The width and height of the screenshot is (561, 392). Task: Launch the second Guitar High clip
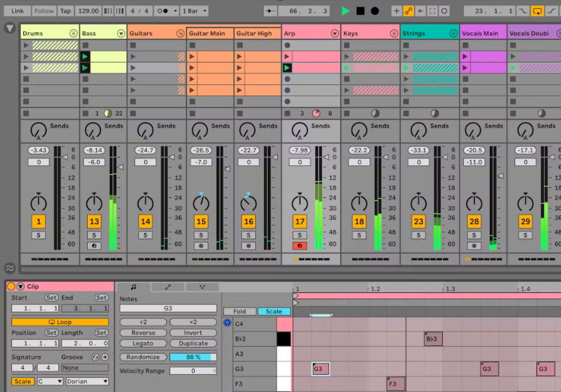(239, 68)
